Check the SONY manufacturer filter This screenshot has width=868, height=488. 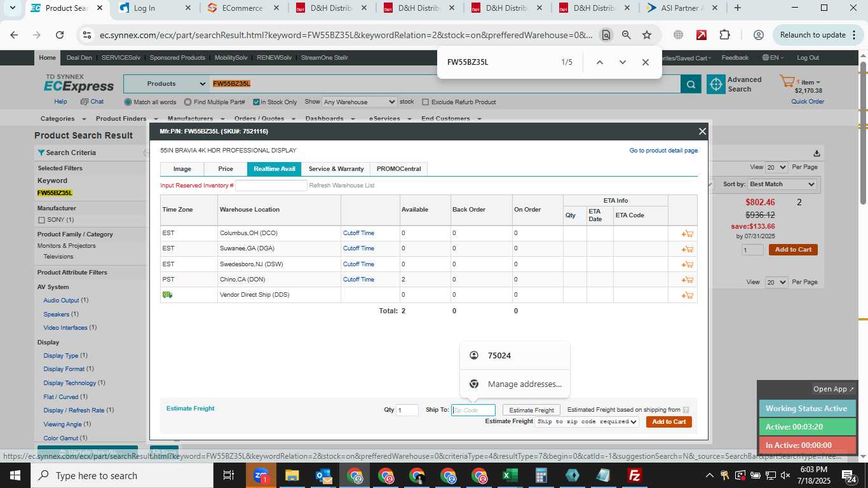pyautogui.click(x=41, y=220)
